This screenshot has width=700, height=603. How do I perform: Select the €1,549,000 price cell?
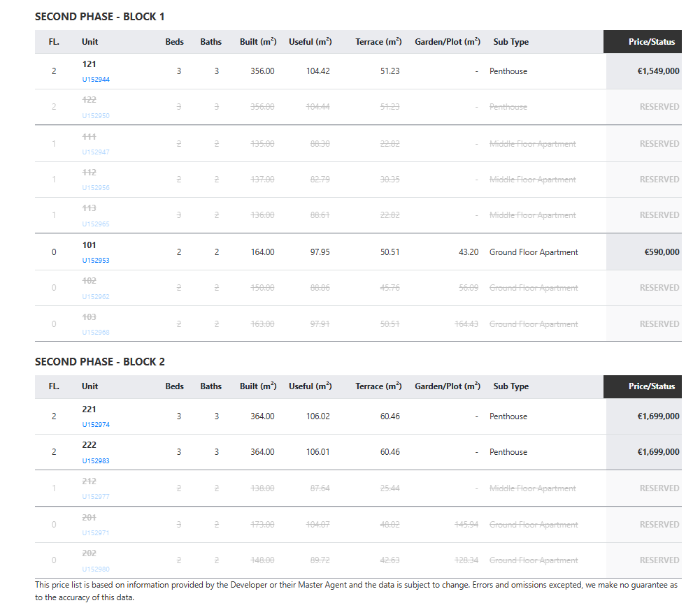(657, 71)
